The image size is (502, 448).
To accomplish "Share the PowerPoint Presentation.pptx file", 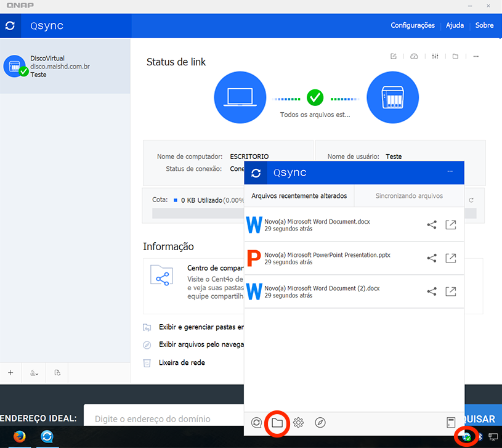I will [431, 258].
